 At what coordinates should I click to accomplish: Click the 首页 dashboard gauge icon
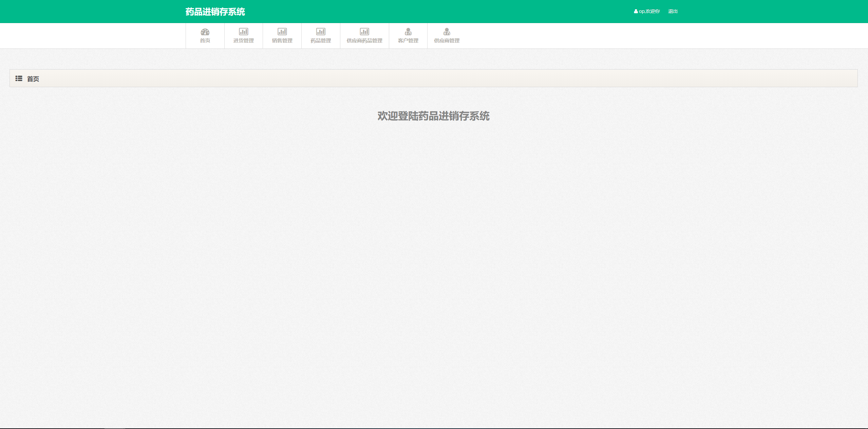205,32
